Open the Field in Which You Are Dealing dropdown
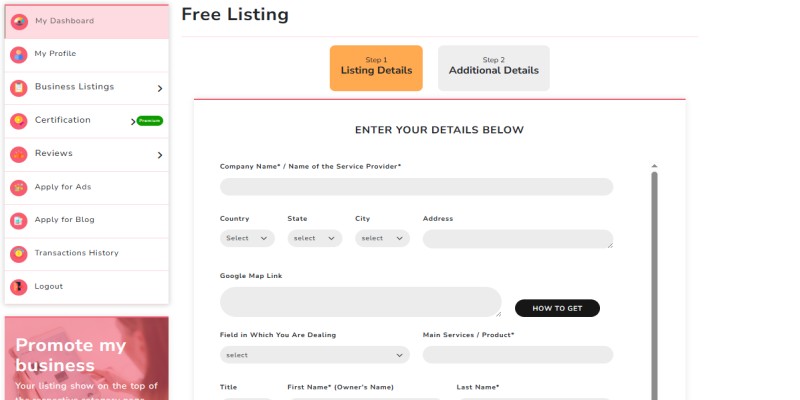 tap(314, 355)
